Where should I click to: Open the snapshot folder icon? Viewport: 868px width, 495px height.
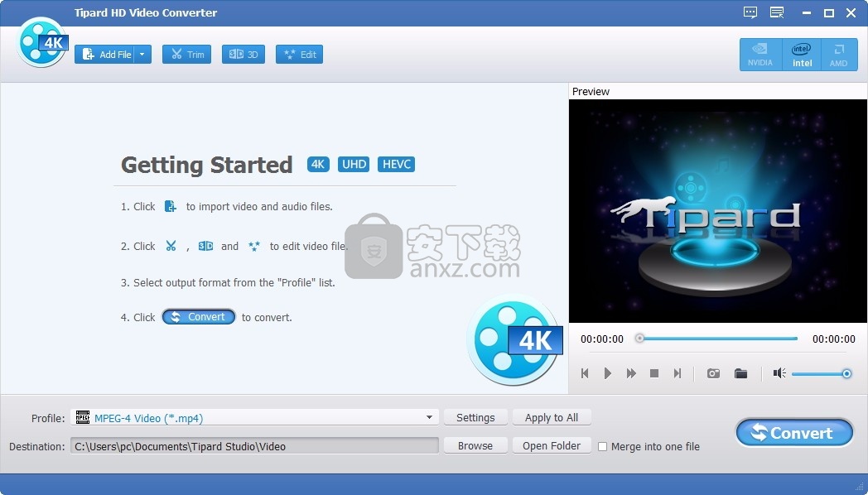coord(740,373)
